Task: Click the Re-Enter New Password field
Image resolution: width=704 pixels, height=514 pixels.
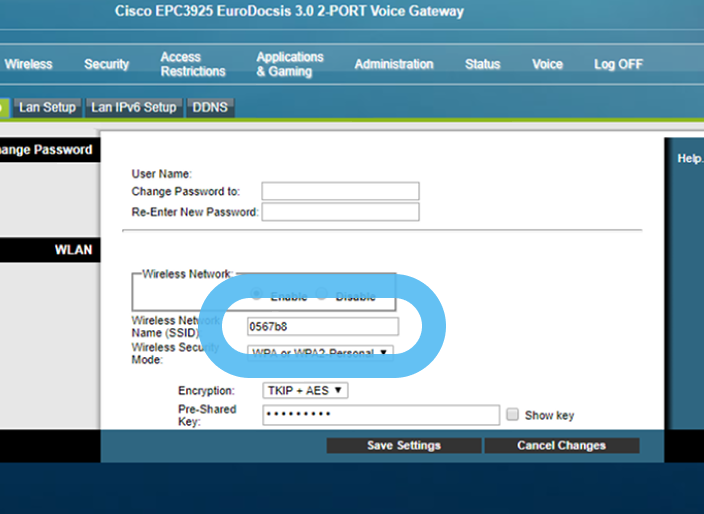Action: pyautogui.click(x=340, y=212)
